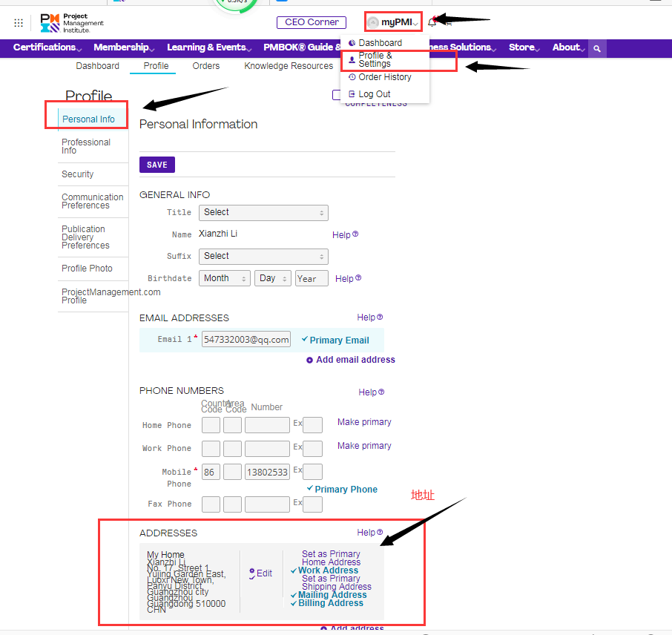
Task: Click the Work Address label
Action: point(328,570)
